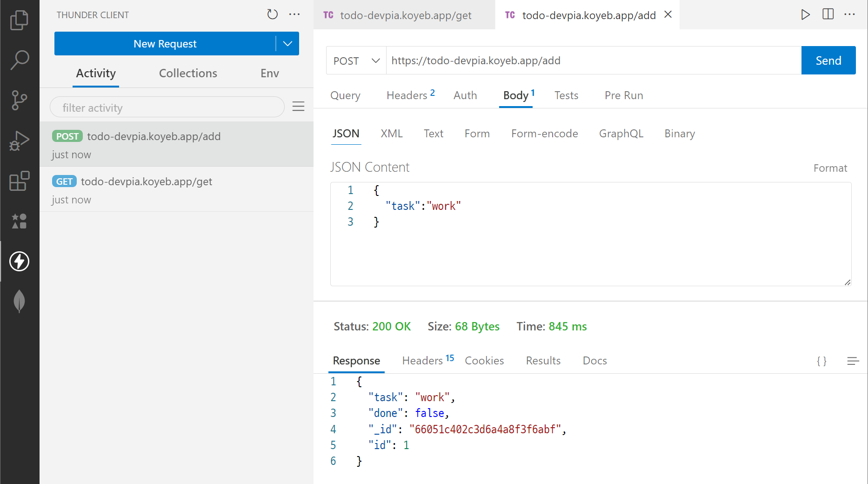Click the filter activity input field
This screenshot has width=868, height=484.
(x=167, y=108)
